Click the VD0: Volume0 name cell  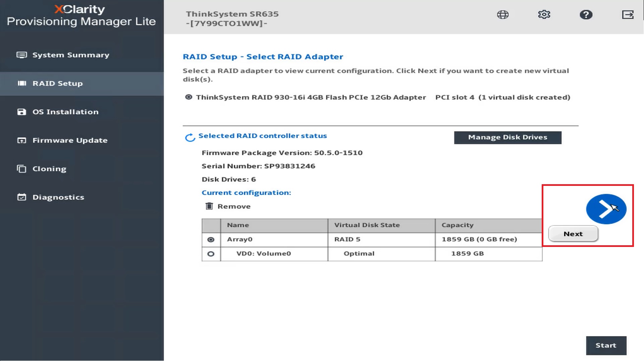(x=274, y=254)
